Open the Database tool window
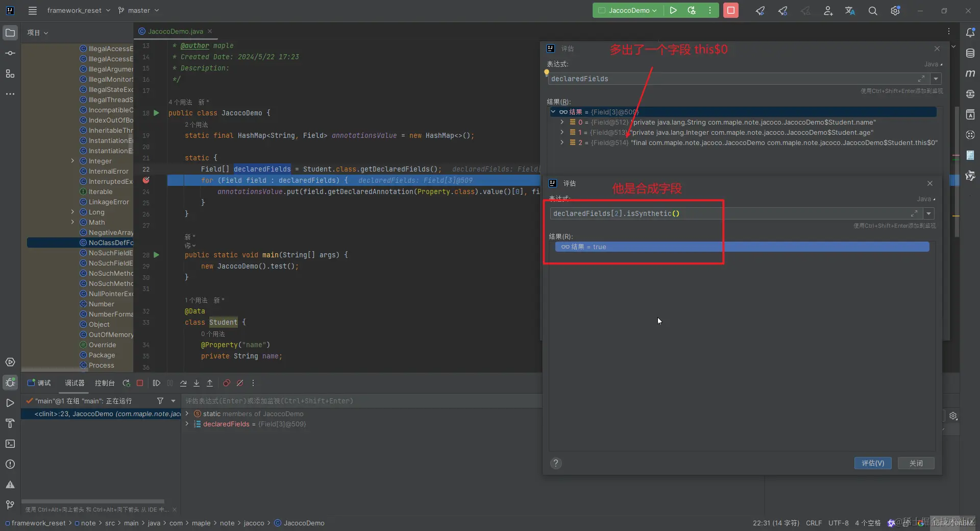Image resolution: width=980 pixels, height=531 pixels. coord(970,53)
